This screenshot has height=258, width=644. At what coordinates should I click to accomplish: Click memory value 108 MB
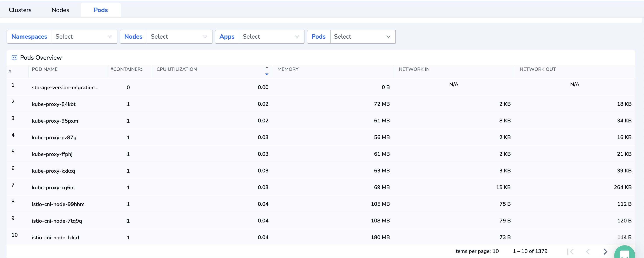click(x=380, y=220)
